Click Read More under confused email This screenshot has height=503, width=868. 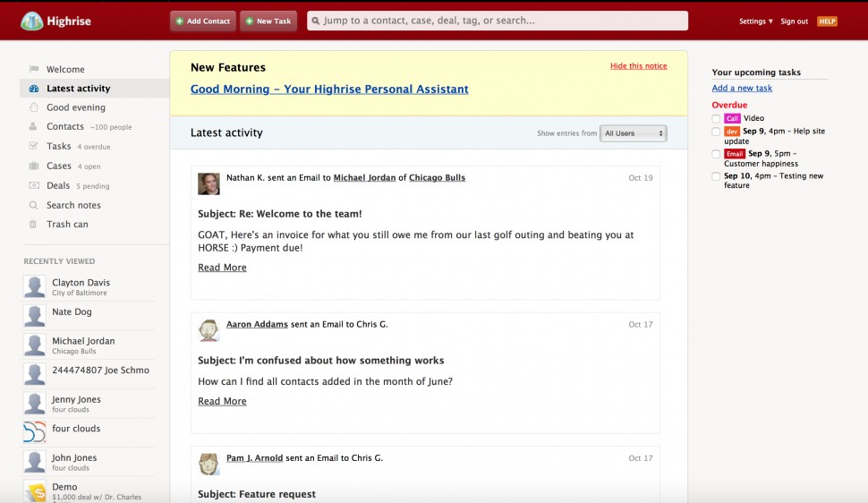[222, 401]
